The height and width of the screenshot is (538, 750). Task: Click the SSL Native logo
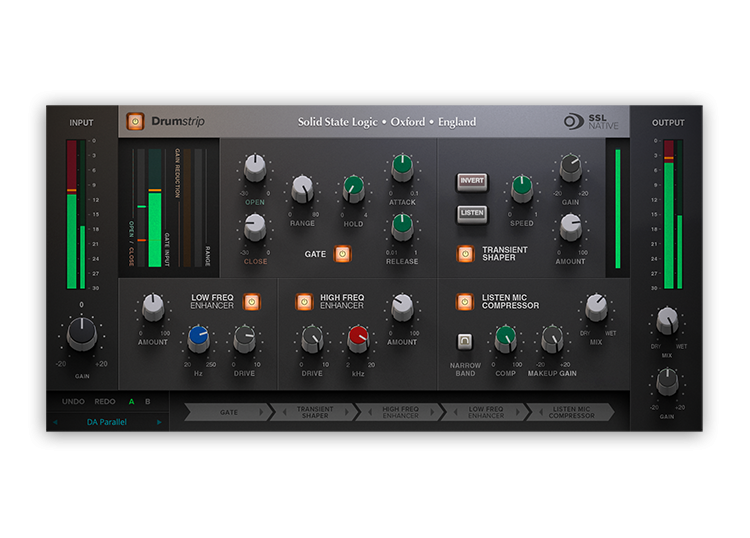(591, 121)
